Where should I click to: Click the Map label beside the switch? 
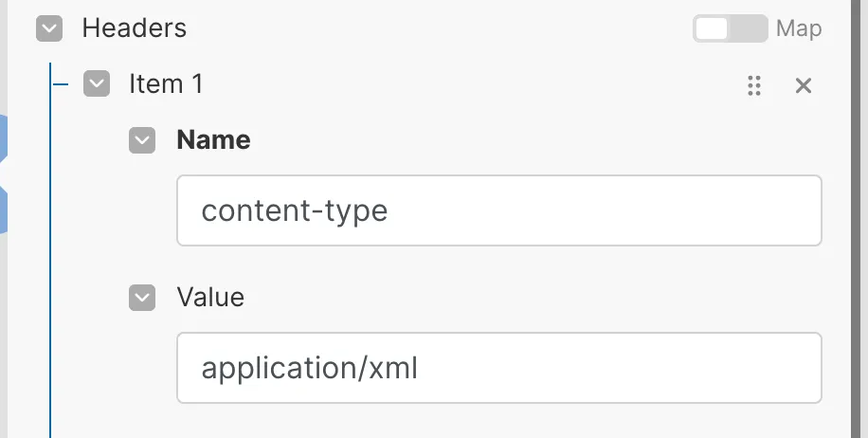pos(799,28)
